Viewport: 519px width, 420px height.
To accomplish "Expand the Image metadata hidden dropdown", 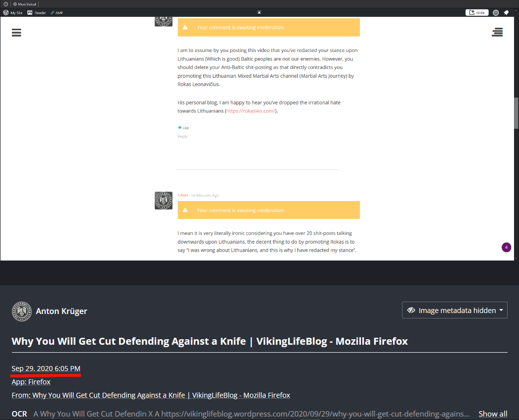I will [x=454, y=310].
